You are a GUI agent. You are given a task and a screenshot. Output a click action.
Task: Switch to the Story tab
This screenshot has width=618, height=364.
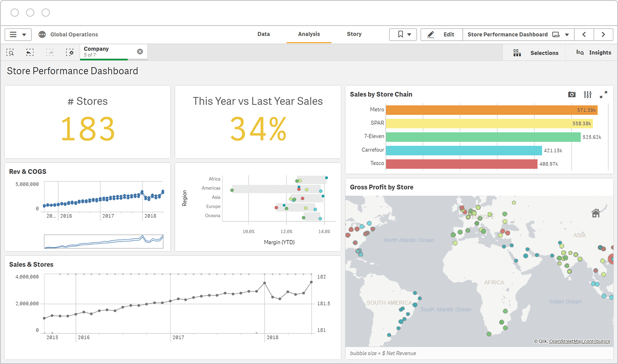coord(354,34)
